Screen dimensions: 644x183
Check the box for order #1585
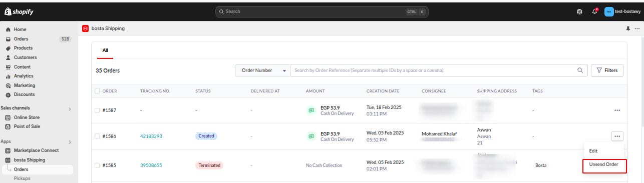[x=97, y=165]
